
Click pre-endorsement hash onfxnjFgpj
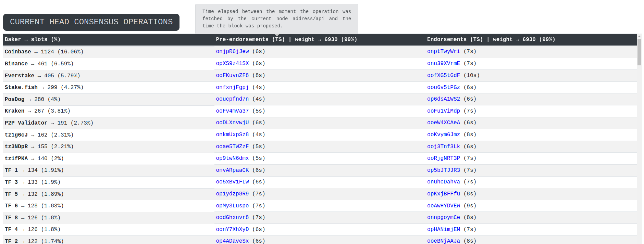pos(232,87)
